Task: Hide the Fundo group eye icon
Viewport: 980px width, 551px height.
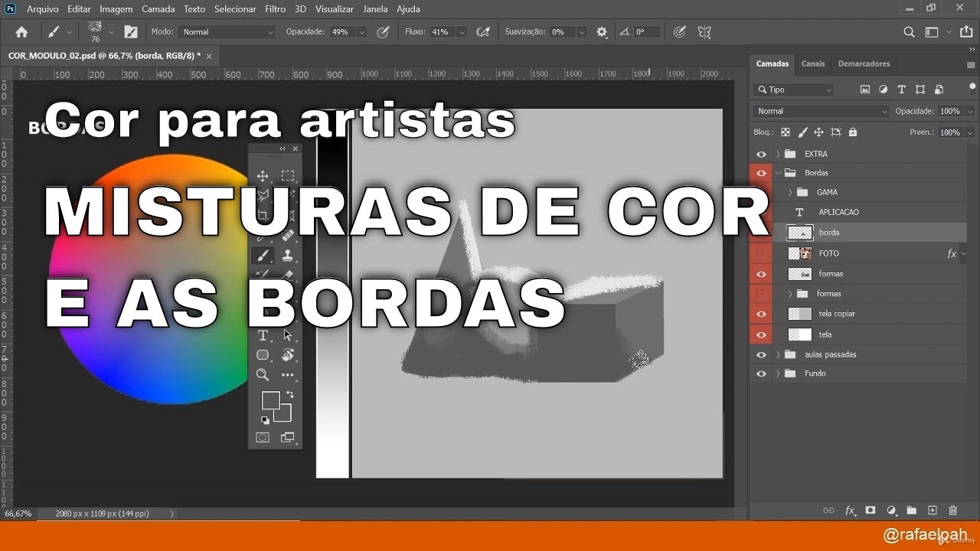Action: (x=761, y=373)
